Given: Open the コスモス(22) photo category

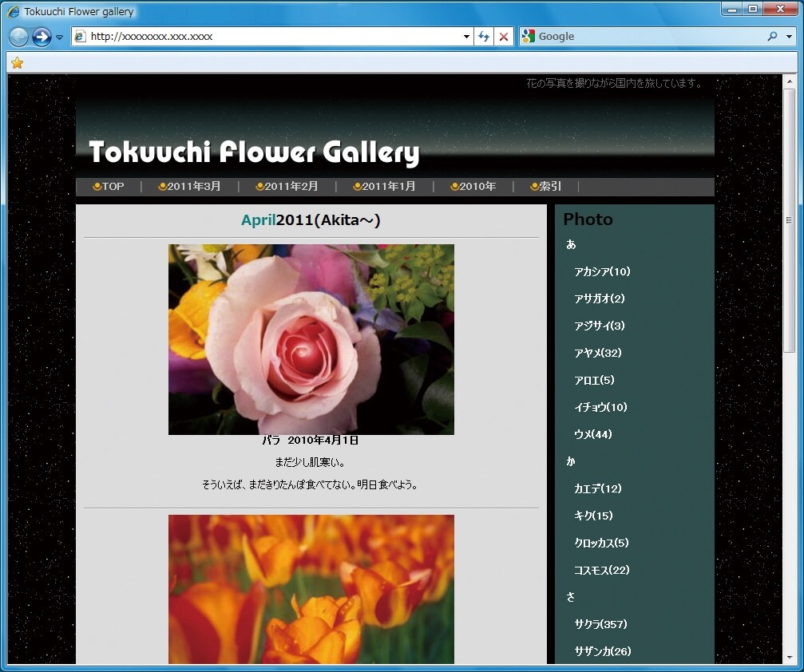Looking at the screenshot, I should tap(602, 571).
